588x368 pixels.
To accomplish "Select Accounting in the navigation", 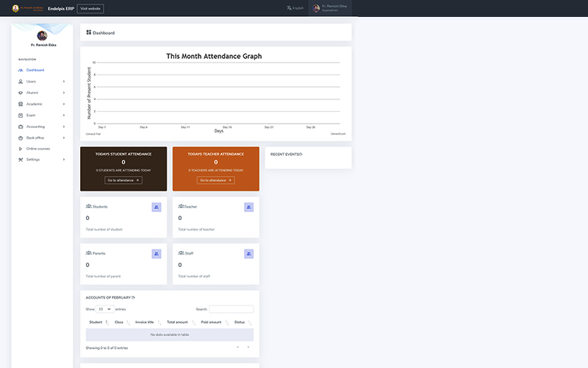I will (x=35, y=127).
